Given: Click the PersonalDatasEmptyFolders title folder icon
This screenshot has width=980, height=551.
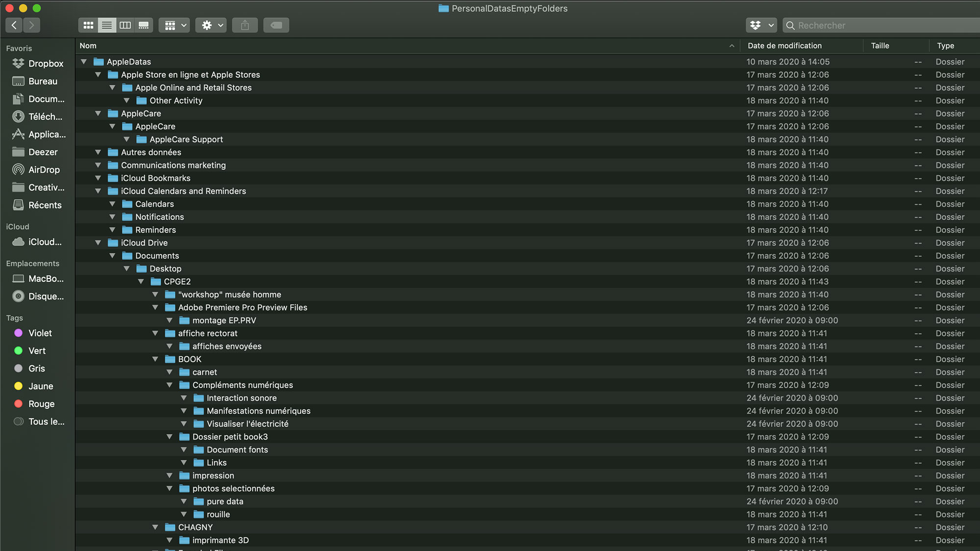Looking at the screenshot, I should click(x=443, y=8).
